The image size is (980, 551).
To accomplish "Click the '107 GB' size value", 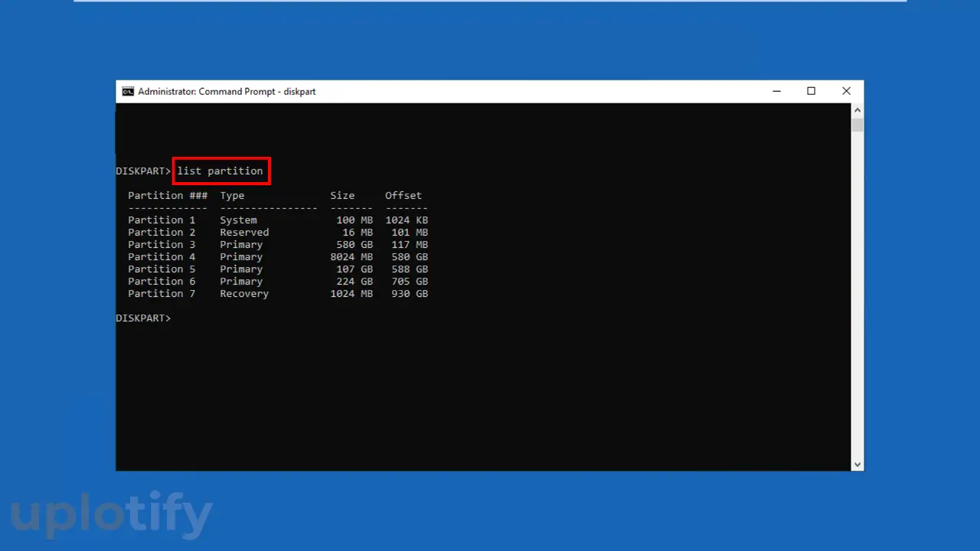I will click(354, 269).
